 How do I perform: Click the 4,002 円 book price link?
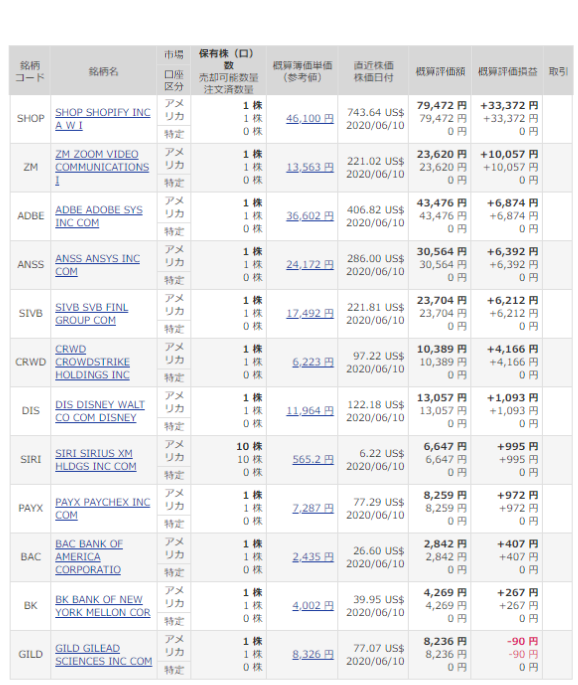pos(313,606)
